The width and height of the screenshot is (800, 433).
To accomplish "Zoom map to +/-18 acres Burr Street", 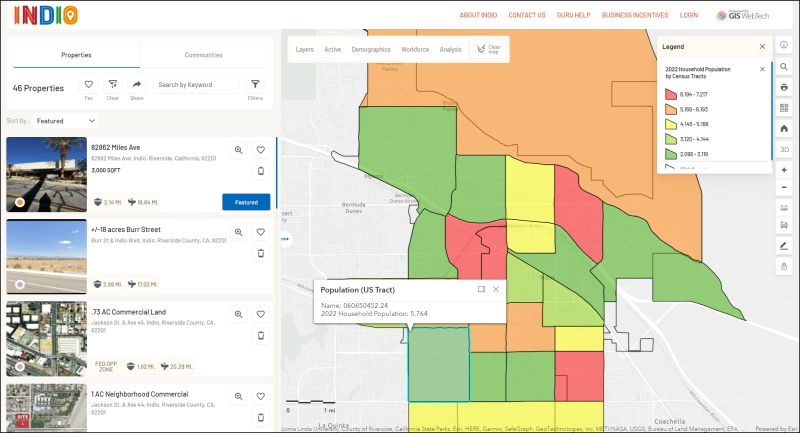I will coord(238,232).
